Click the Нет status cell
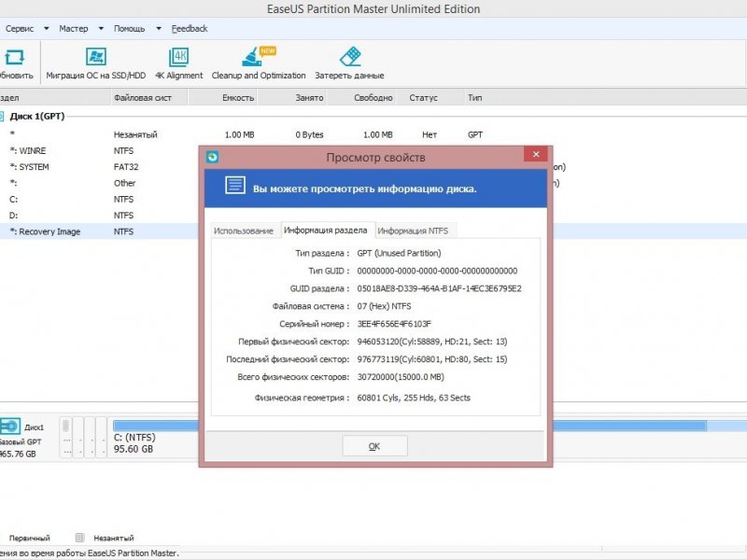The image size is (747, 560). click(430, 134)
